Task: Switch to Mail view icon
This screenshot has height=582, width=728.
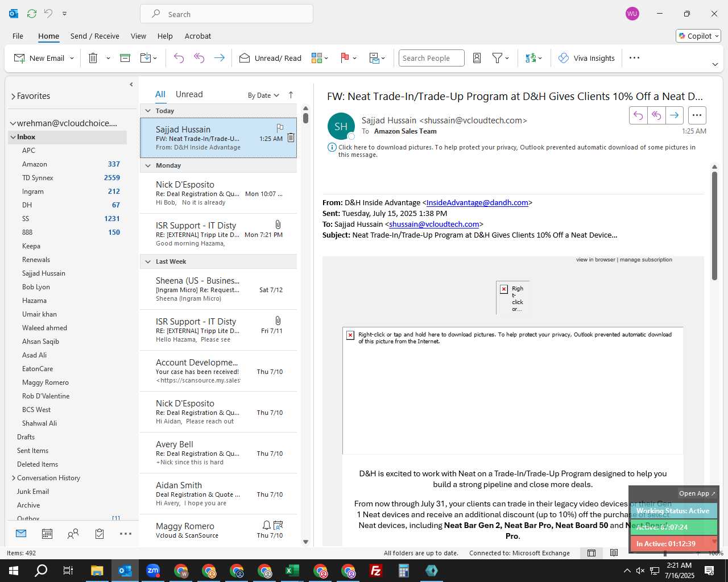Action: click(21, 534)
